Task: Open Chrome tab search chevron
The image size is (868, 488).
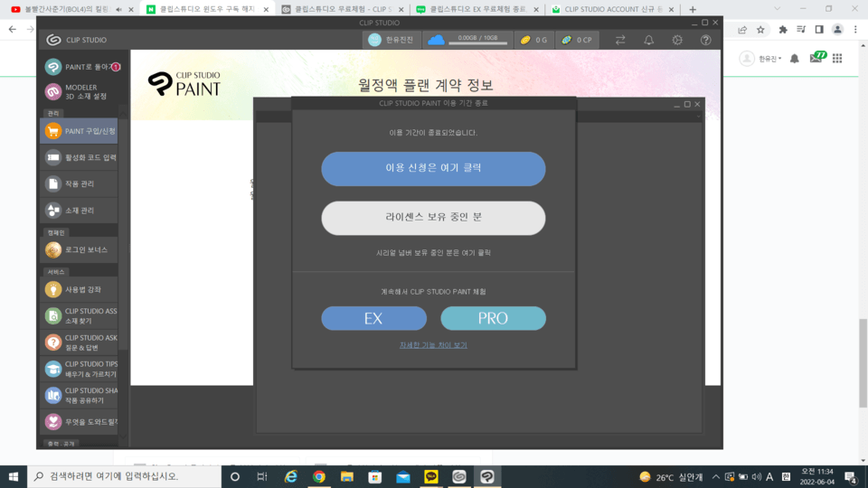Action: (778, 9)
